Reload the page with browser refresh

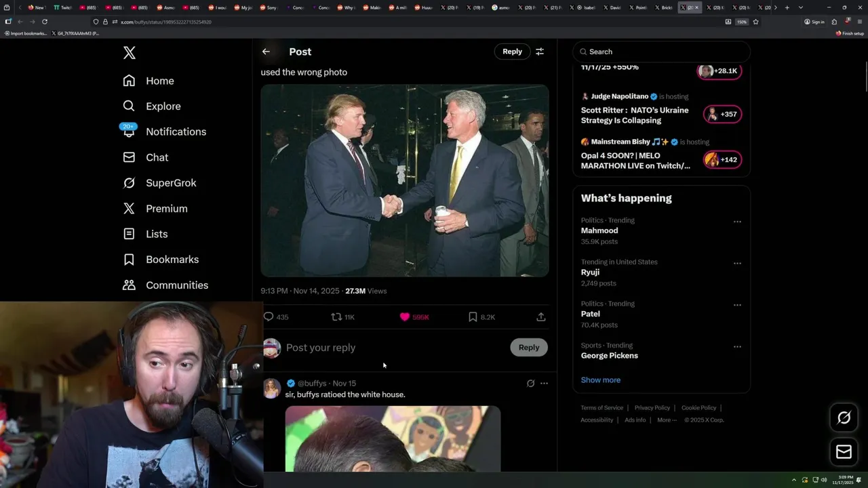(45, 22)
